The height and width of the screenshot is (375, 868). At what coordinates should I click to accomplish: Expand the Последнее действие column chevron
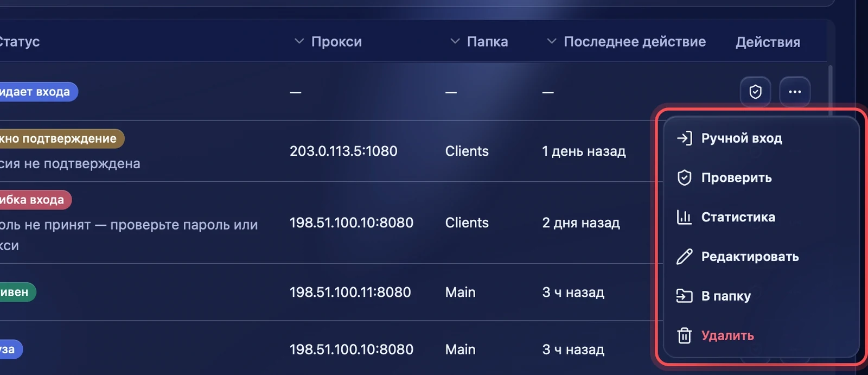(551, 41)
